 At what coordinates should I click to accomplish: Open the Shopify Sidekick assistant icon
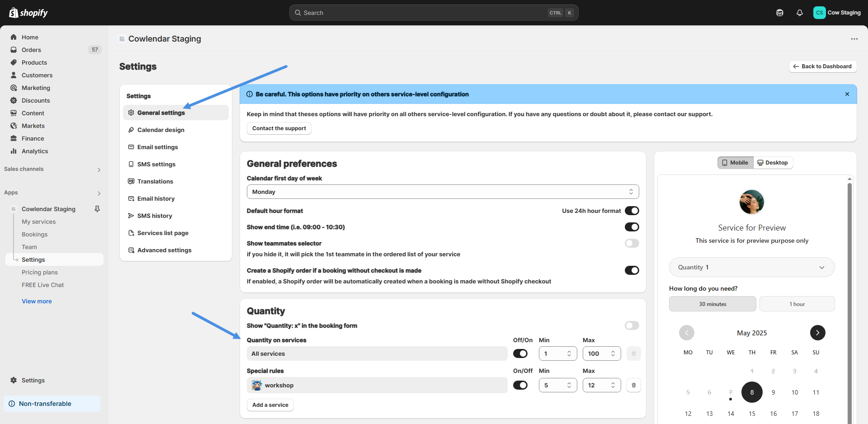(x=779, y=13)
